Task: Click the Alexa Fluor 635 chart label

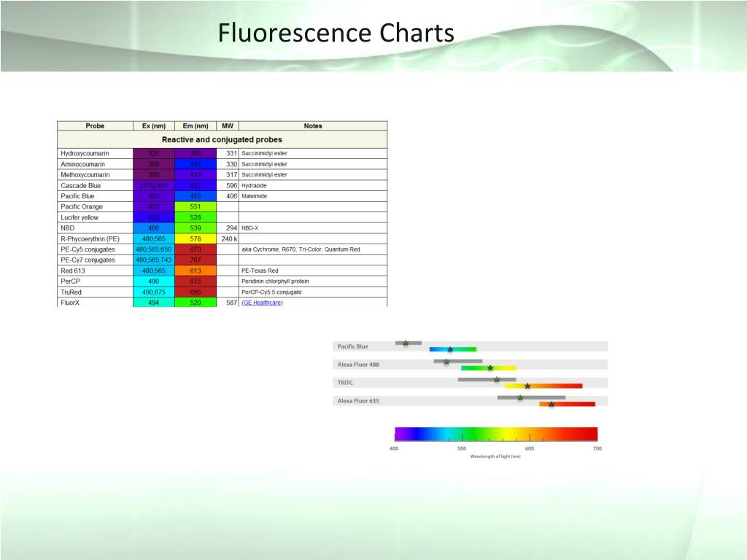Action: click(x=358, y=400)
